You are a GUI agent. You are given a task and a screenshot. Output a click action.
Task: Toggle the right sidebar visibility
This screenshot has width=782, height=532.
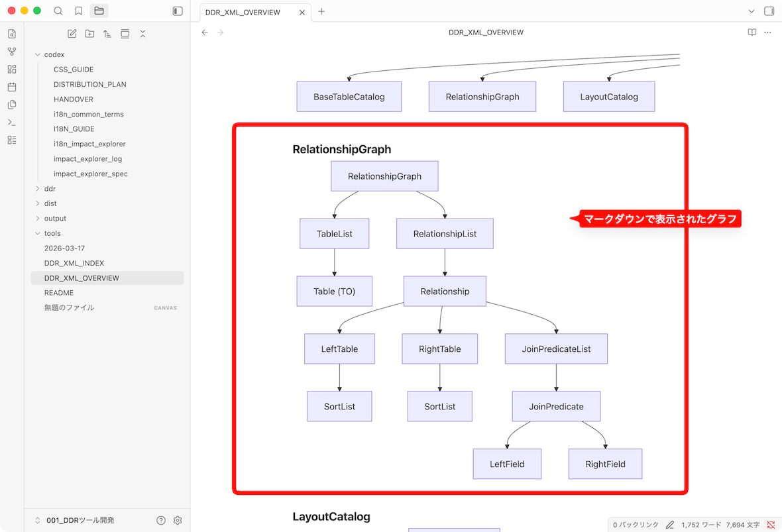click(x=769, y=11)
